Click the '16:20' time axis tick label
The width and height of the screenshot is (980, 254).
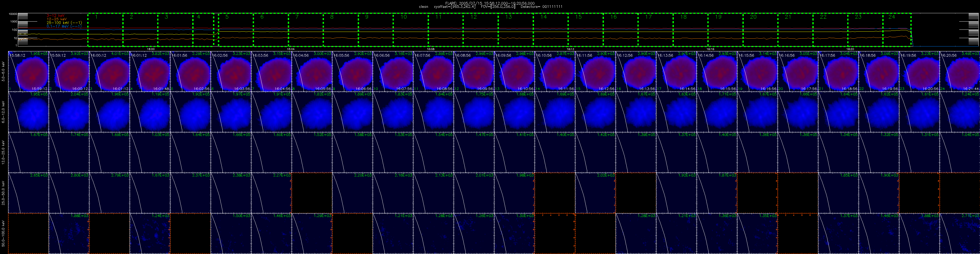pyautogui.click(x=850, y=49)
